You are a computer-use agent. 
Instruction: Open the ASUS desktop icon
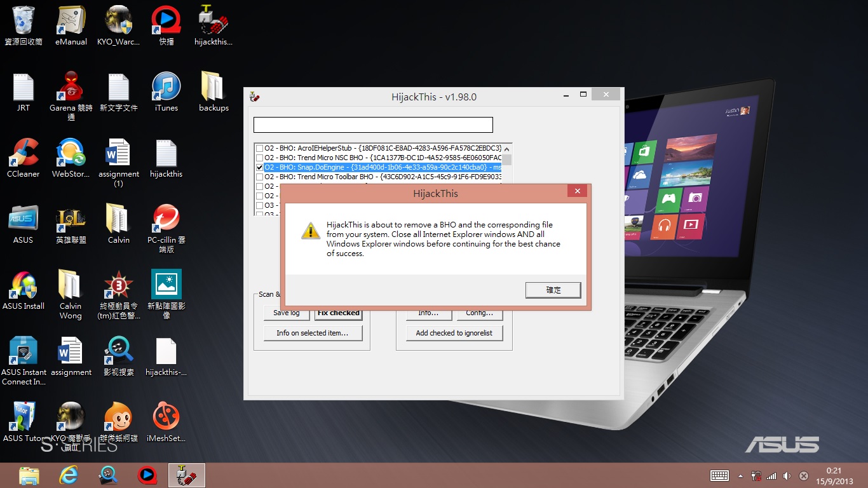(24, 224)
